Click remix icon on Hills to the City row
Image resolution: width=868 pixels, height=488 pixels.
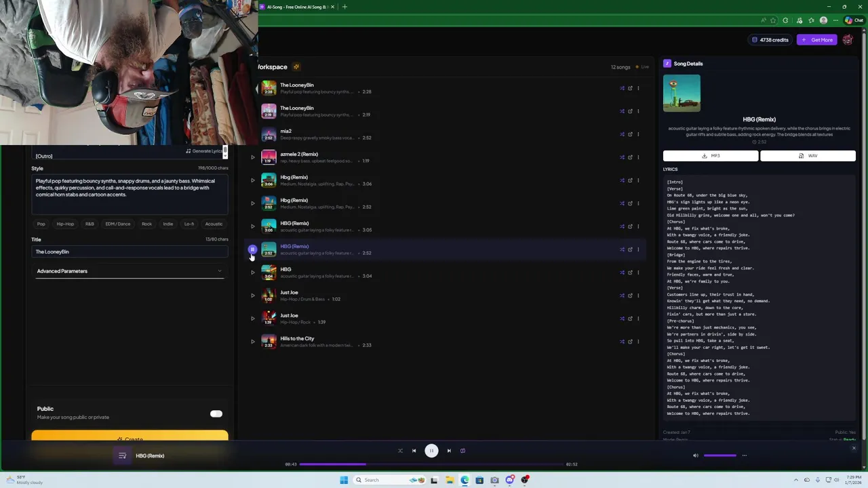point(622,342)
